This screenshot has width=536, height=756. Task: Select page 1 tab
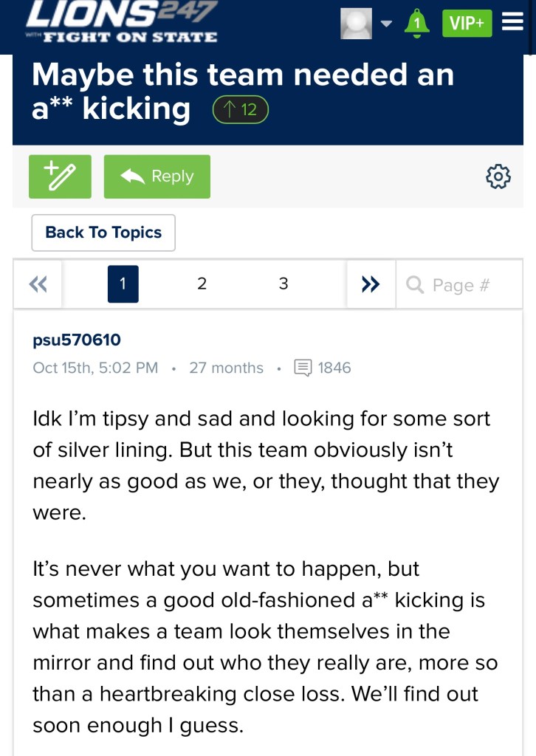[x=123, y=284]
